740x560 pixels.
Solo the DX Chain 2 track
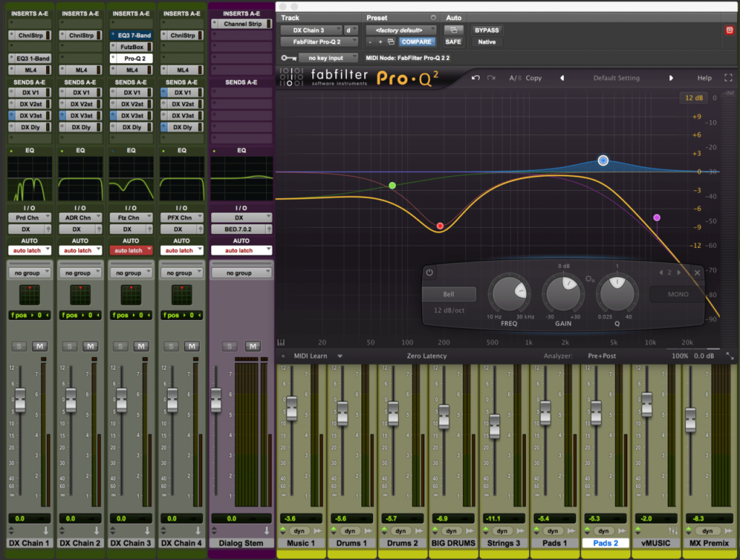[69, 346]
